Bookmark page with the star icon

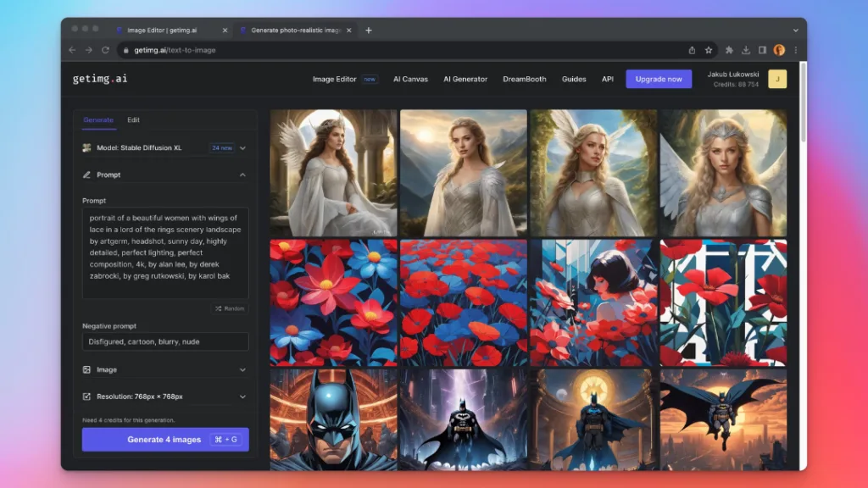tap(709, 50)
